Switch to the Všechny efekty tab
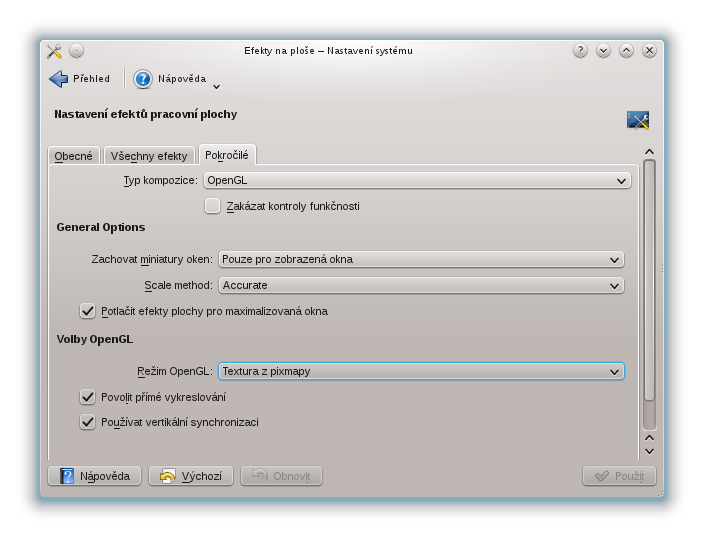Viewport: 704px width, 537px height. point(149,156)
